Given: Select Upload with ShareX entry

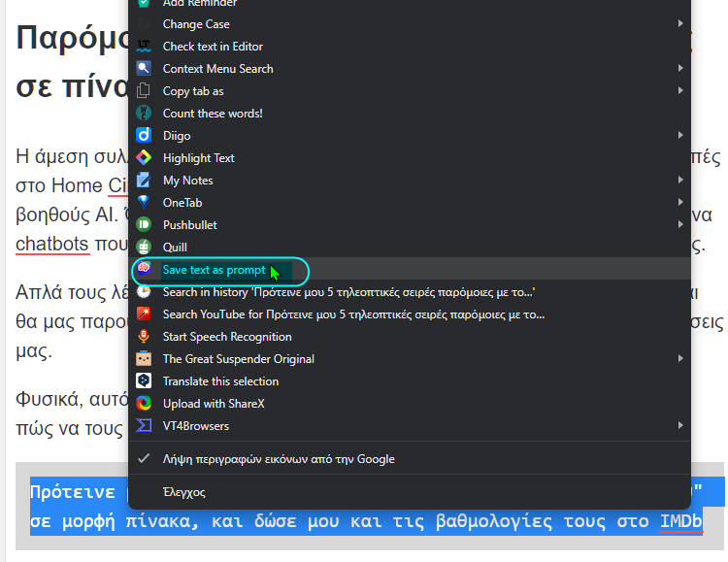Looking at the screenshot, I should [x=410, y=403].
